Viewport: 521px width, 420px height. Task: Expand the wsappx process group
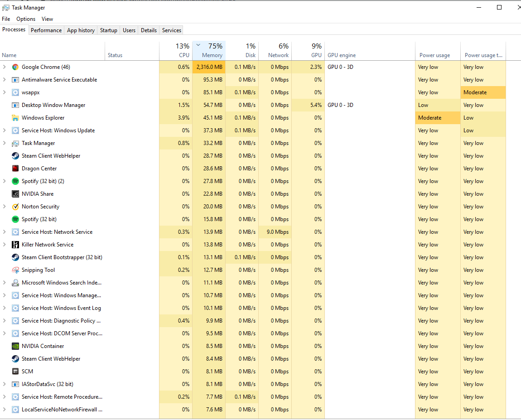(x=5, y=92)
